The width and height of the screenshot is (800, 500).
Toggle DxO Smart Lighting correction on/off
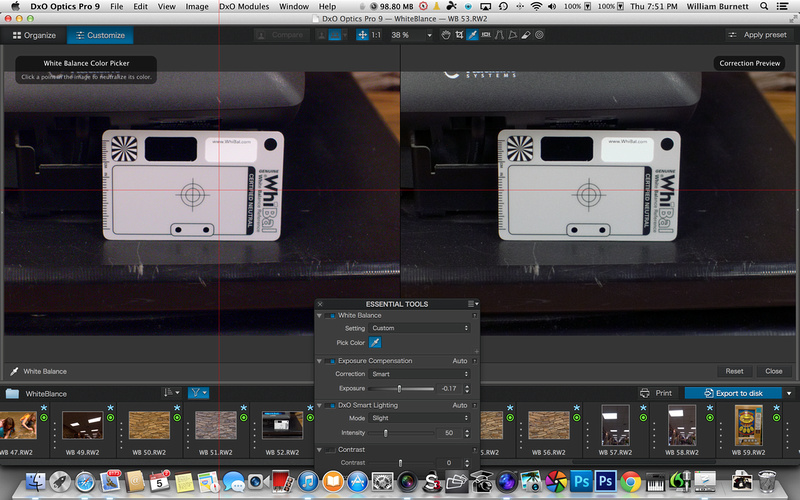(330, 405)
